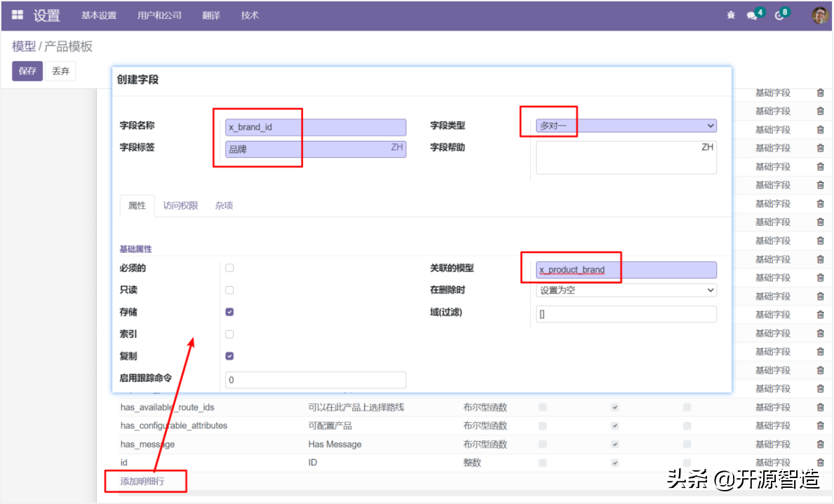This screenshot has height=504, width=834.
Task: Open the 基本设置 menu
Action: [99, 15]
